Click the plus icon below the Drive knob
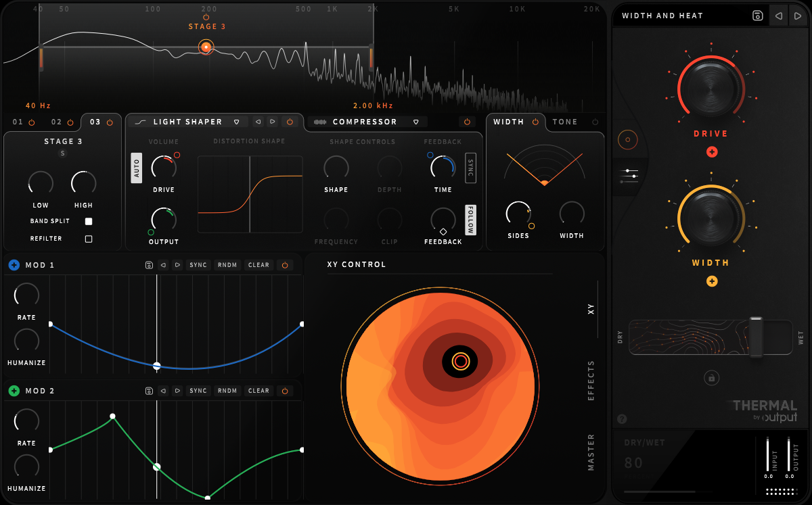 (x=712, y=152)
